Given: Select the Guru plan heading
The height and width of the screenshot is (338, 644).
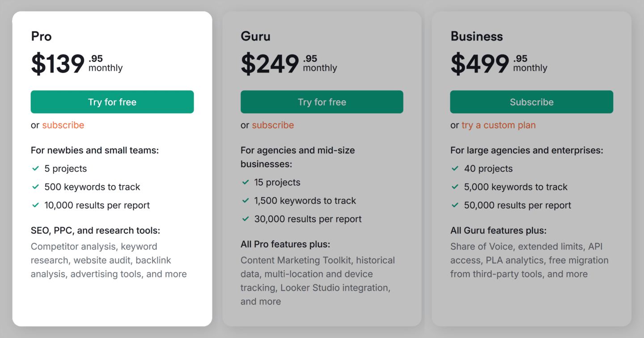Looking at the screenshot, I should coord(255,36).
